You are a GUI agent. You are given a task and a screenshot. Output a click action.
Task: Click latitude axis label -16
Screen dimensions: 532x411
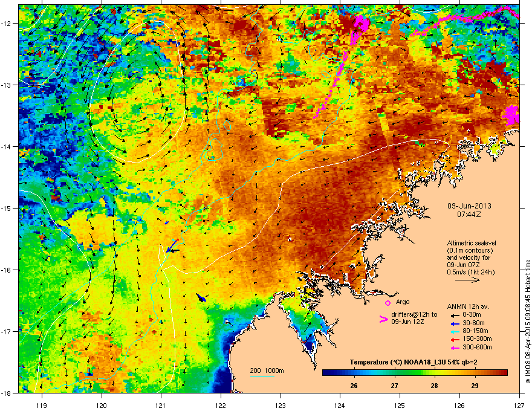[x=6, y=270]
